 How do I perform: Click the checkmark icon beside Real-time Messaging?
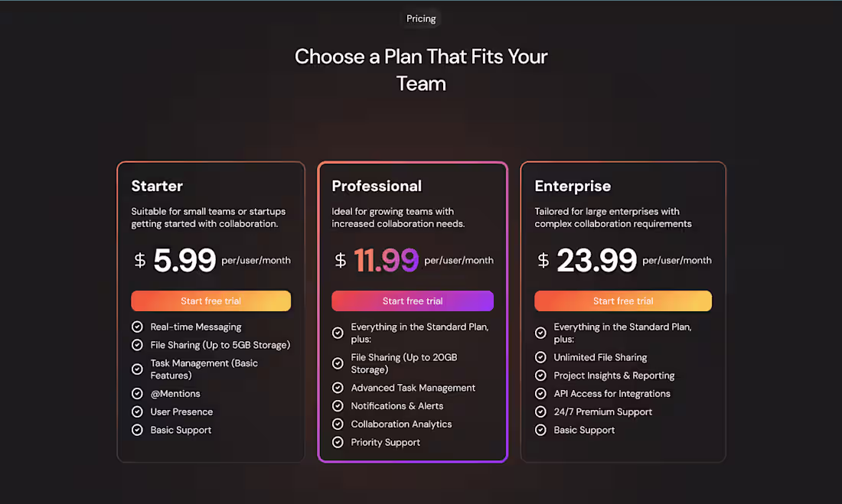137,327
